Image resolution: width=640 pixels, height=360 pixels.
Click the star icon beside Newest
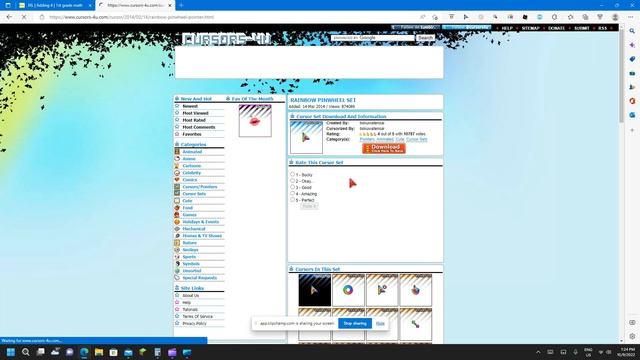click(x=177, y=106)
